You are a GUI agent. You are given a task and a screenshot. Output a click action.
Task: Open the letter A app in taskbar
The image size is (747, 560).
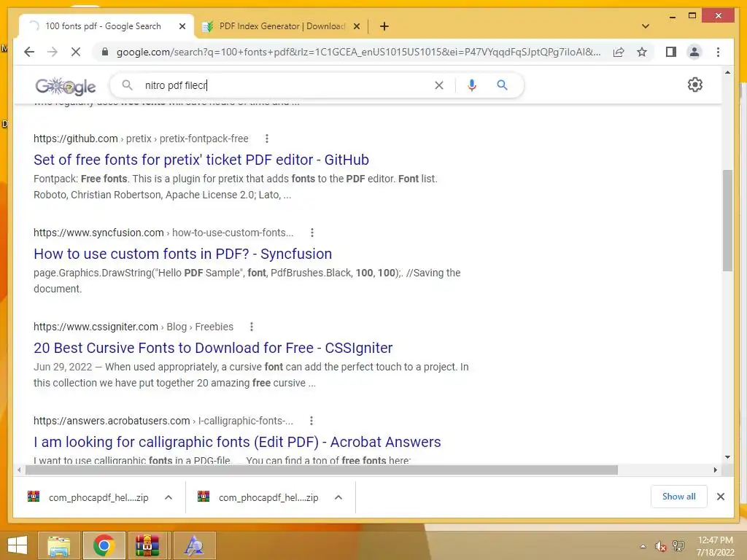194,545
